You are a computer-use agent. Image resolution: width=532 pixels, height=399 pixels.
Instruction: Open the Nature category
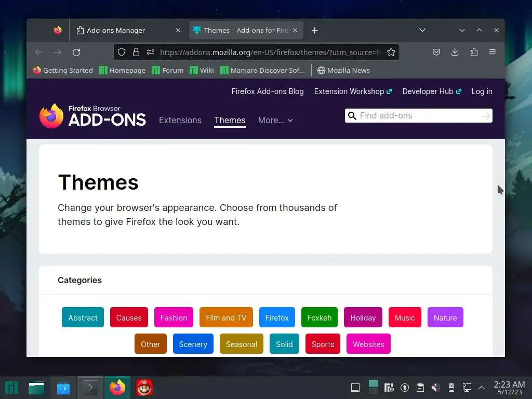tap(445, 317)
